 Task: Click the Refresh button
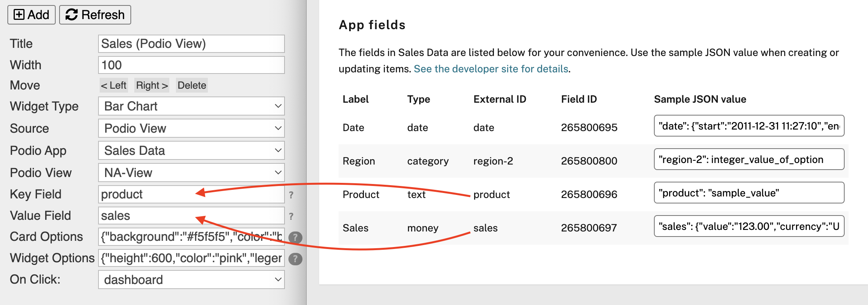point(95,15)
